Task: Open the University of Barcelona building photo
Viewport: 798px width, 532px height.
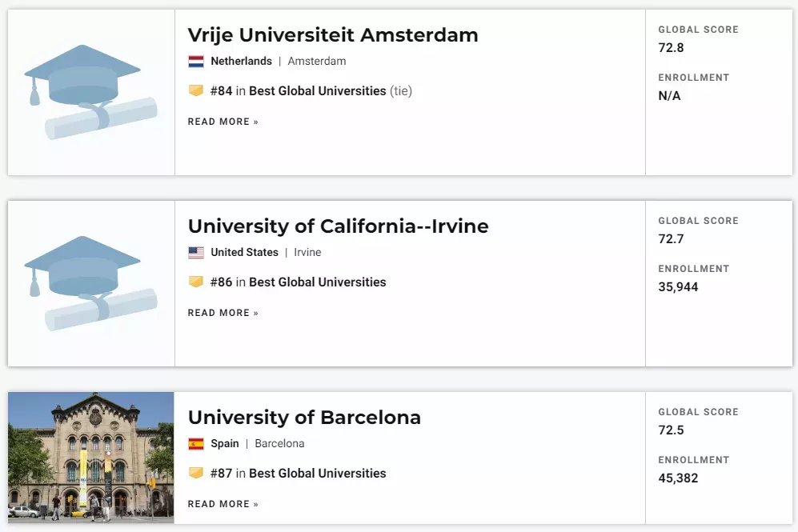Action: pyautogui.click(x=91, y=458)
